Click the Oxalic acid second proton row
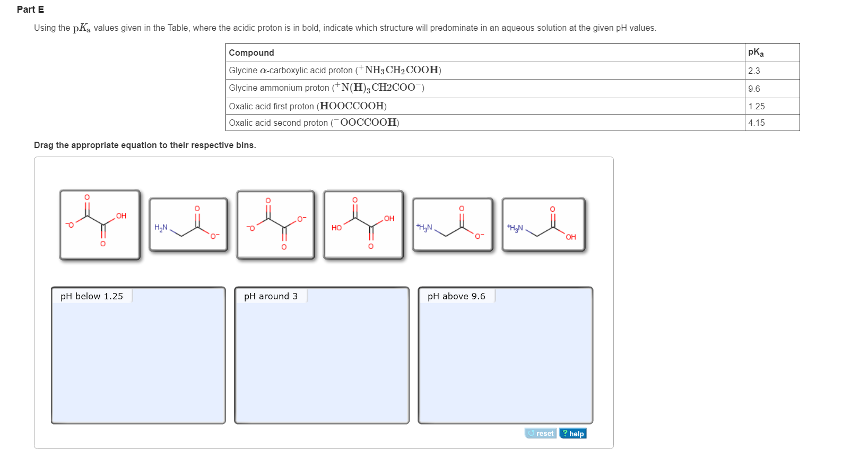Viewport: 868px width, 449px height. pyautogui.click(x=314, y=123)
